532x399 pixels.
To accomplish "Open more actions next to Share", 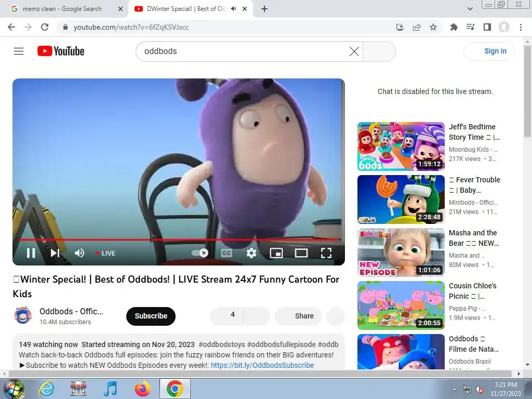I will point(336,316).
